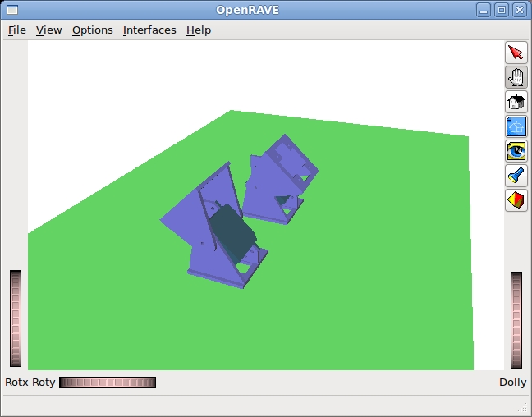Viewport: 532px width, 417px height.
Task: Click the dark servo block in scene
Action: tap(233, 231)
